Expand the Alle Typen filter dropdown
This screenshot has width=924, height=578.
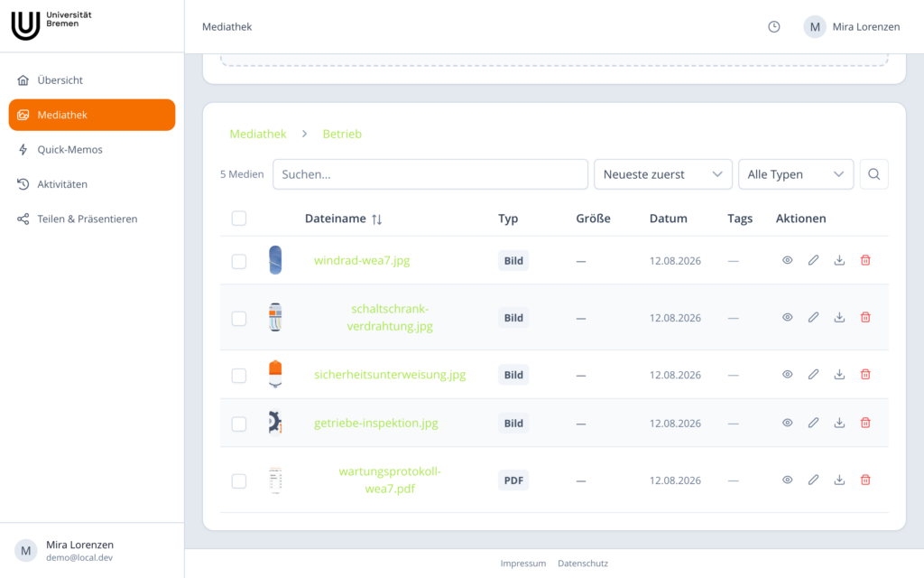click(x=796, y=174)
